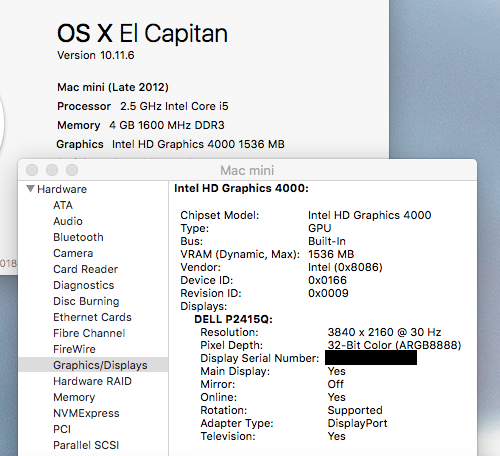Minimize the Mac mini report window

(52, 170)
